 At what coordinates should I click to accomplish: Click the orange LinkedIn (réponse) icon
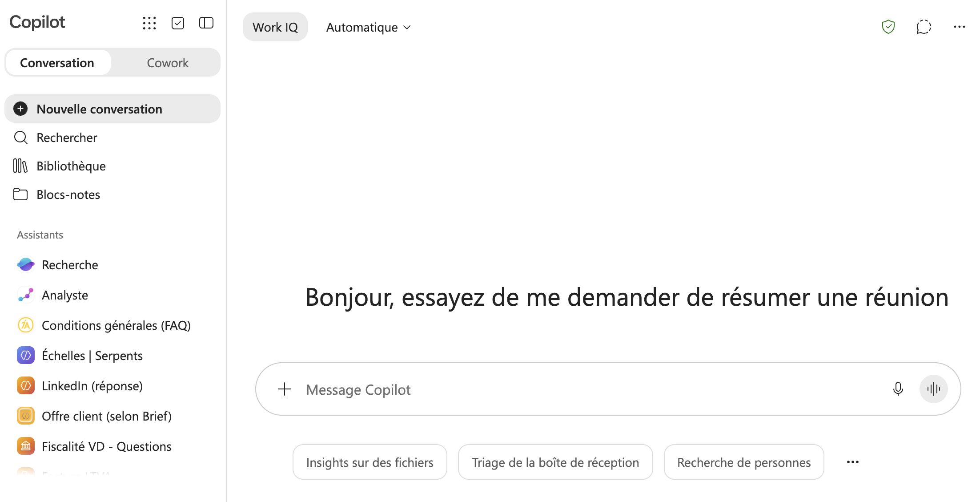26,386
